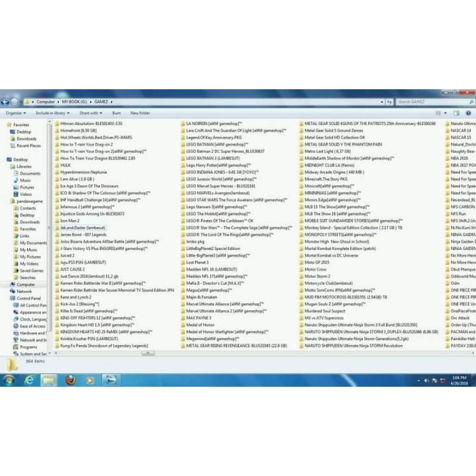476x476 pixels.
Task: Click the taskbar icon right of Media Player
Action: point(111,380)
